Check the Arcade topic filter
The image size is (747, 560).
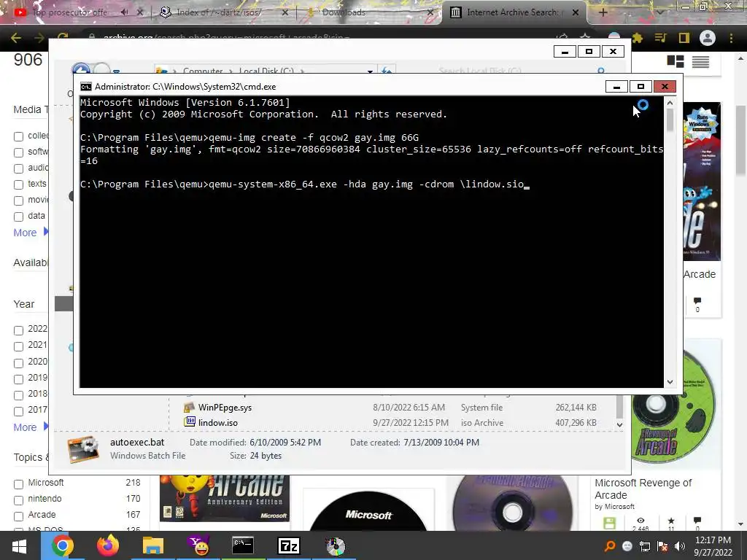pos(18,516)
